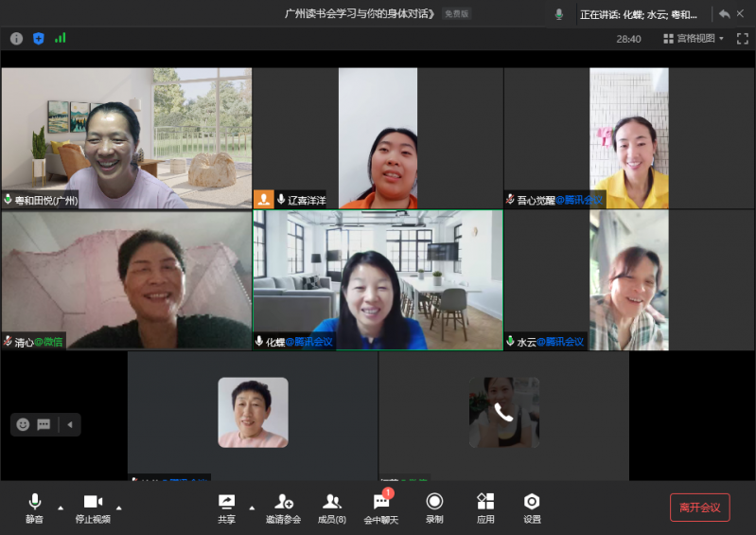The width and height of the screenshot is (756, 535).
Task: Open the 成员(8) members list
Action: click(331, 508)
